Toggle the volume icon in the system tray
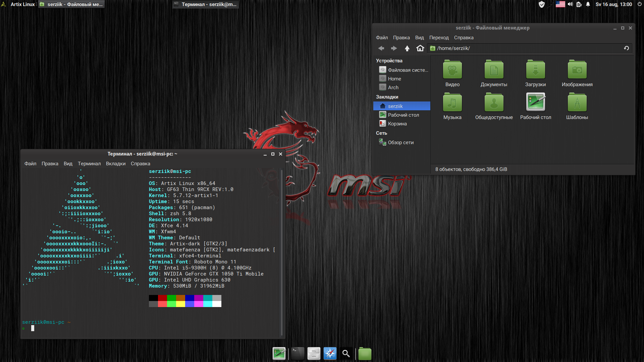644x362 pixels. point(570,4)
